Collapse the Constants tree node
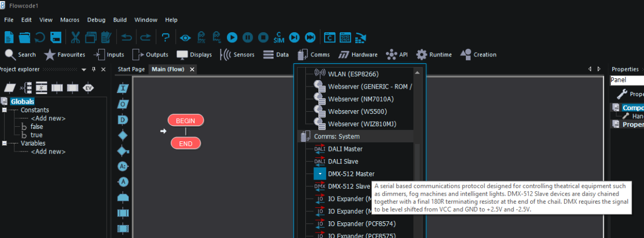The width and height of the screenshot is (644, 238). [x=5, y=110]
